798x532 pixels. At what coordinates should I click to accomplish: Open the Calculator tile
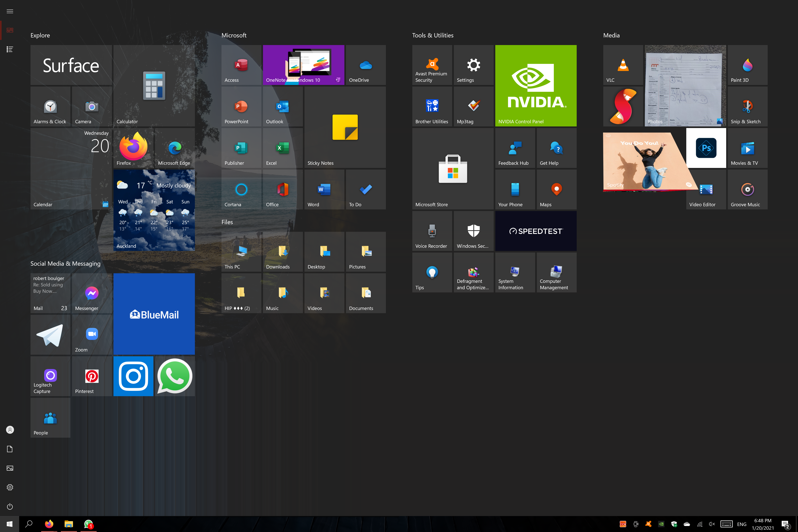(x=154, y=85)
